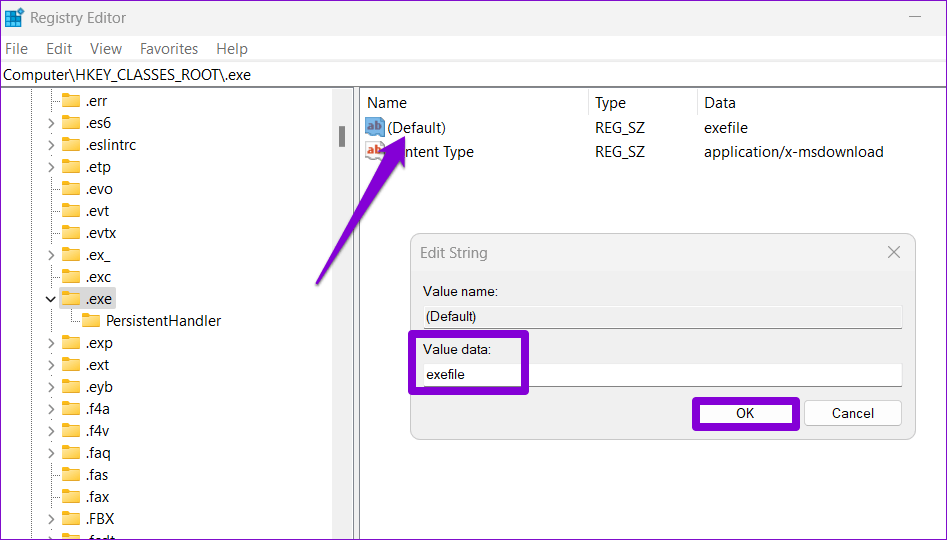This screenshot has height=540, width=947.
Task: Expand the .faq key
Action: coord(51,453)
